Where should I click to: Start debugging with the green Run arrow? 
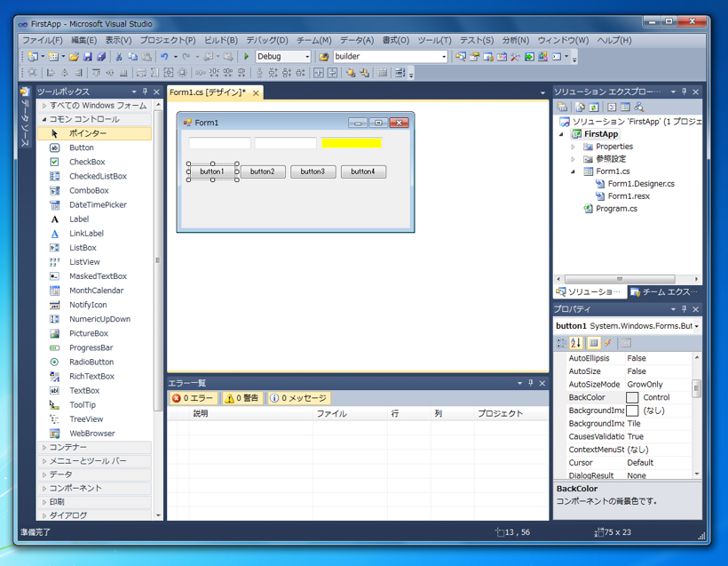point(246,56)
